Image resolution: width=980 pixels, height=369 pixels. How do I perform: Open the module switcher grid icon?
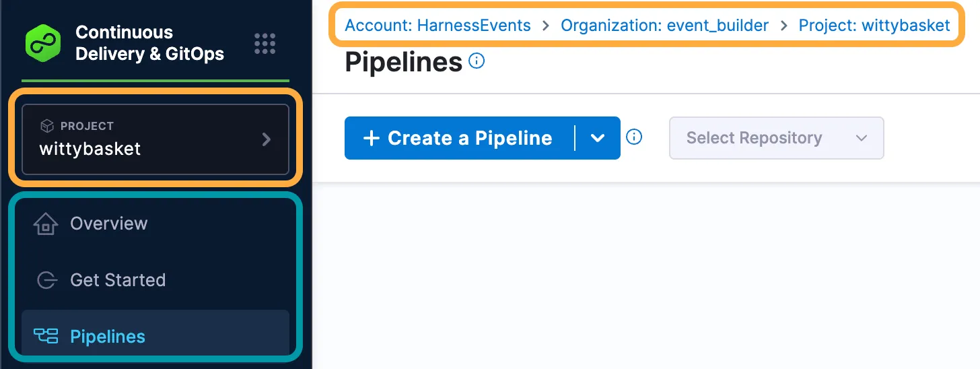coord(265,43)
